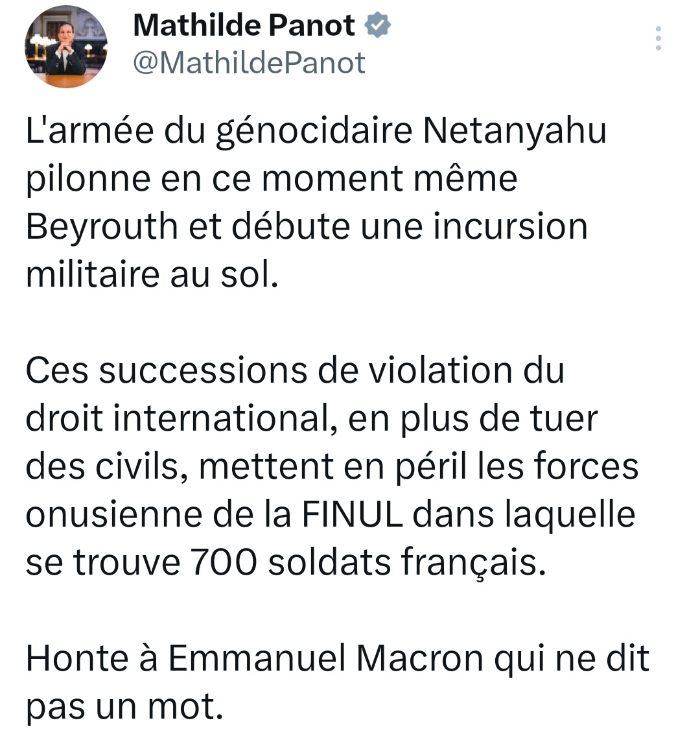The height and width of the screenshot is (740, 700).
Task: Click the final words "pas un mot."
Action: [121, 706]
